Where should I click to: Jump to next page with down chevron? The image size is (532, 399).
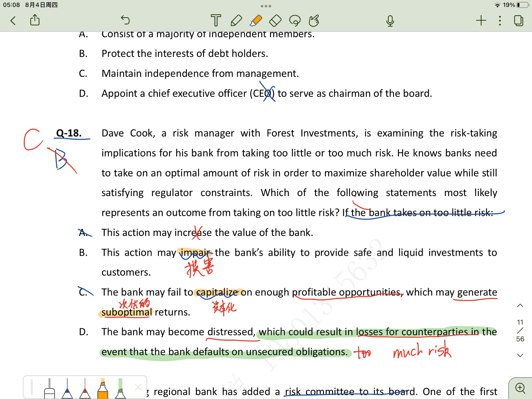tap(520, 355)
